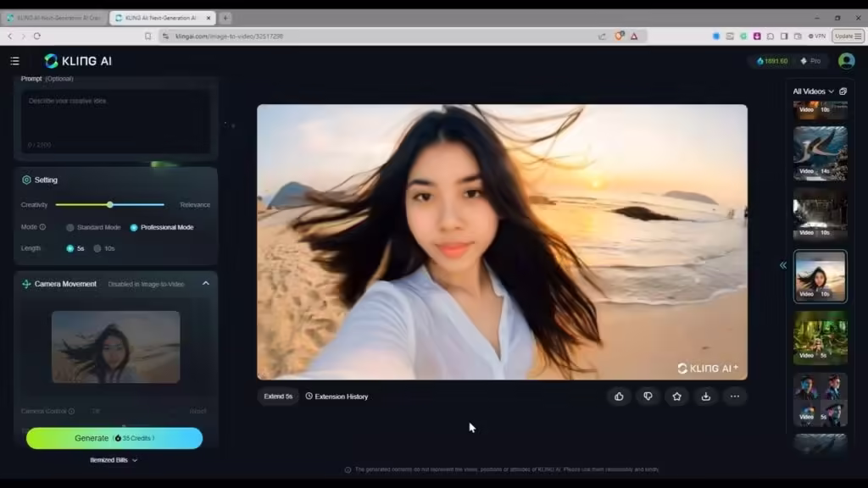Select the beach woman 10s video thumbnail

[820, 276]
